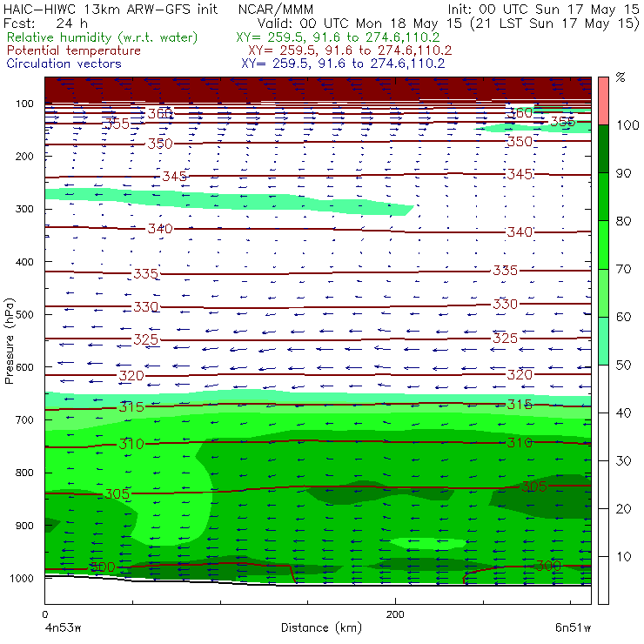The image size is (644, 644).
Task: Click the 'Valid: 00 UTC Mon 18 May 15' text
Action: [x=359, y=23]
